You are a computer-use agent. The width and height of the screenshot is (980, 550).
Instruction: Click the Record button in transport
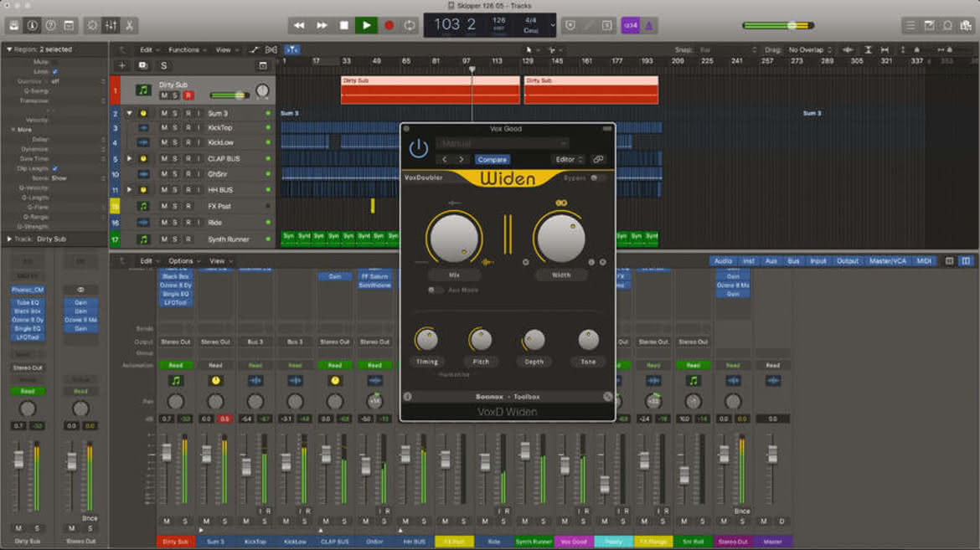pyautogui.click(x=389, y=26)
